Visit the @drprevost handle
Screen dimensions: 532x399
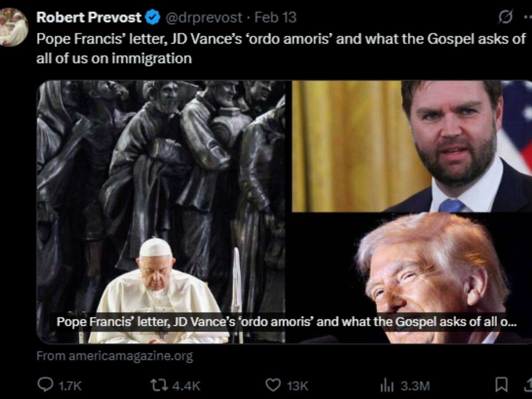tap(204, 18)
